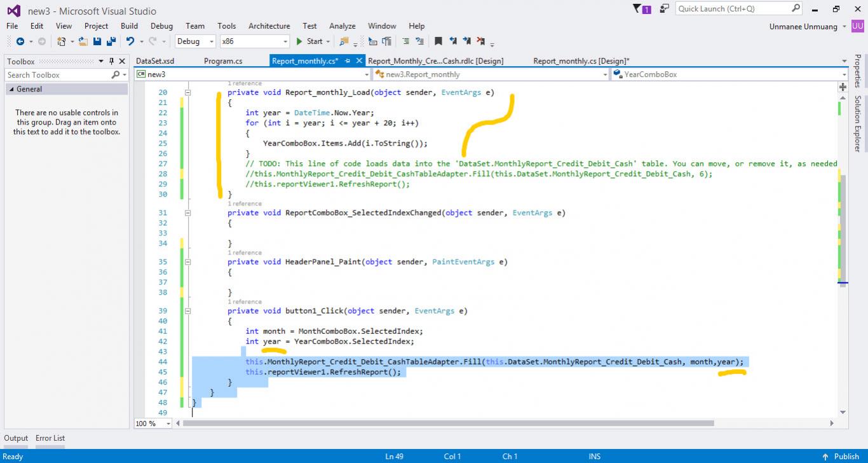Open the Properties side panel tab
The height and width of the screenshot is (463, 868).
coord(857,71)
